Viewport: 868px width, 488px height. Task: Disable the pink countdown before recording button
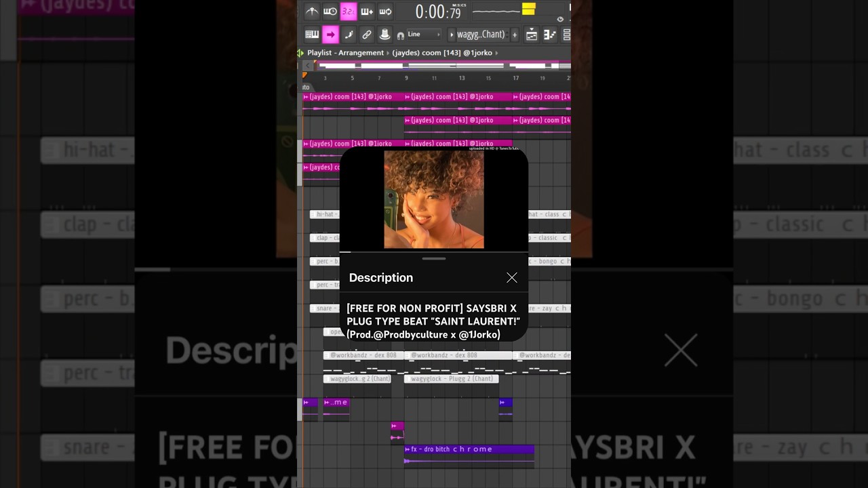pyautogui.click(x=349, y=12)
